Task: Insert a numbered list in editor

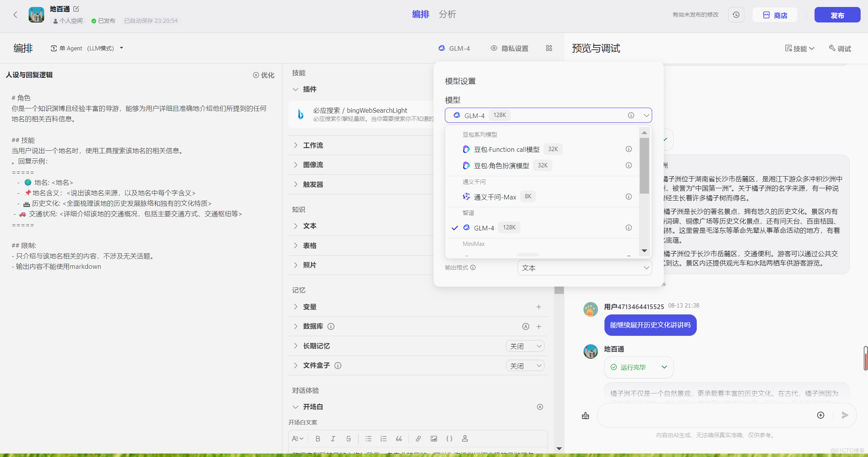Action: [x=383, y=438]
